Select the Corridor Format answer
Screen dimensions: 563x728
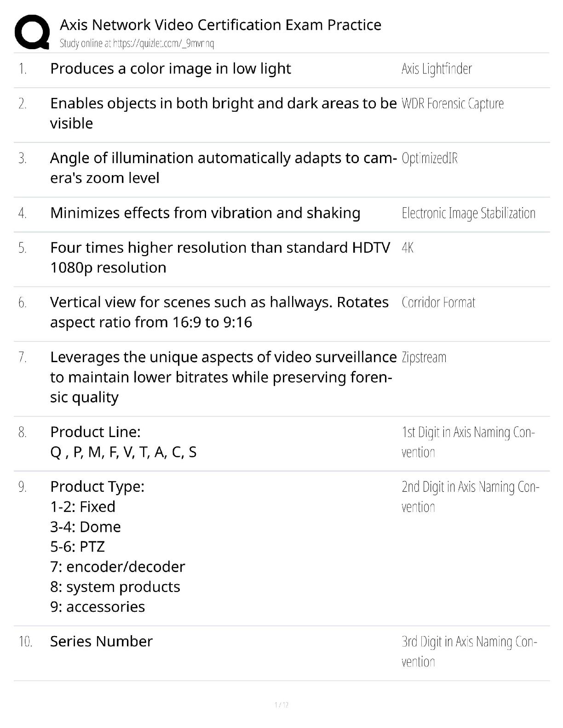[x=438, y=302]
